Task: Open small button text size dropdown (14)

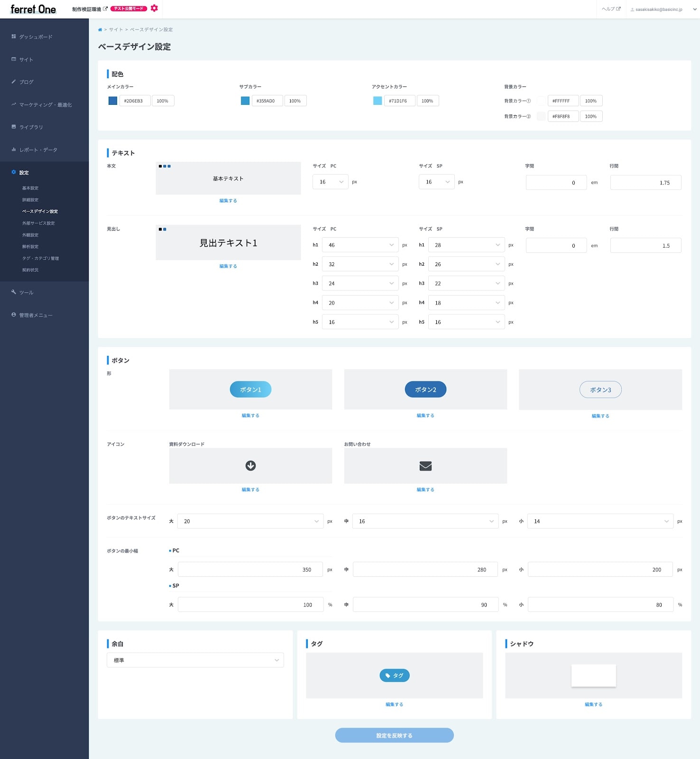Action: 600,521
